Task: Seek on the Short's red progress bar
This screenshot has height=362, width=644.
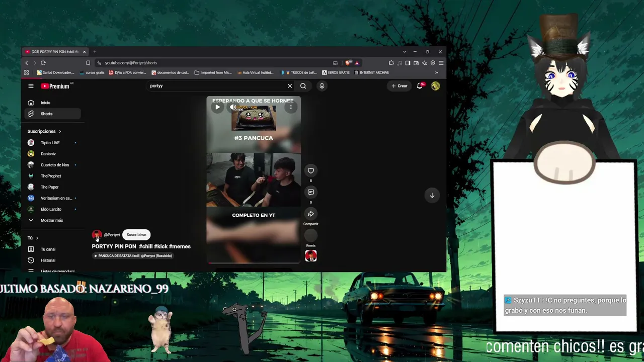Action: [x=254, y=262]
